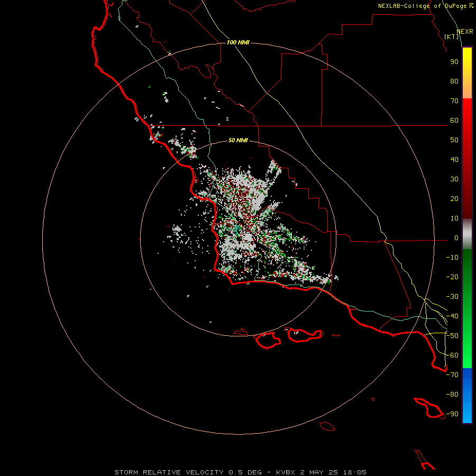Click the [KT] units label

click(x=452, y=36)
